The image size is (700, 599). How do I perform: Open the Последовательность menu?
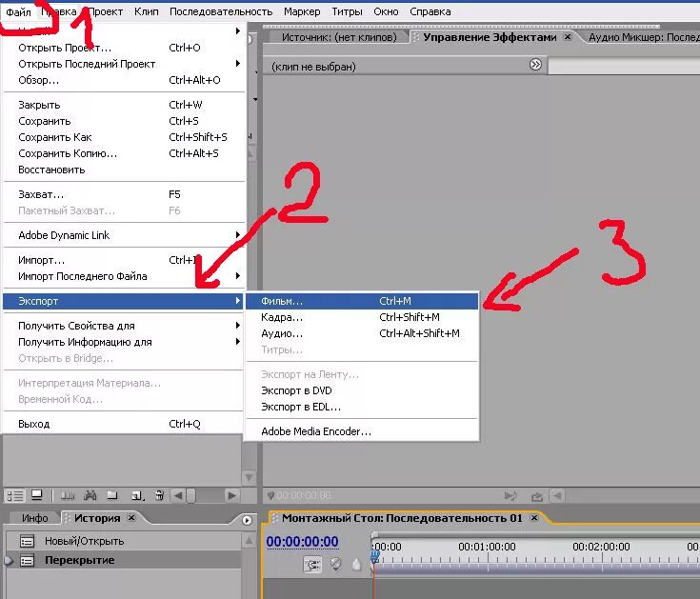[x=221, y=11]
